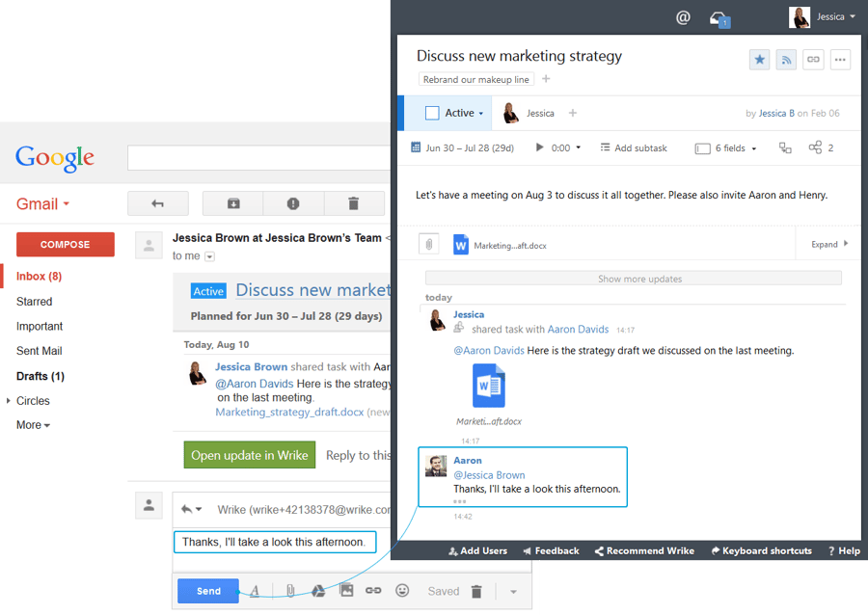Show details dropdown next to 'to me'

coord(210,256)
